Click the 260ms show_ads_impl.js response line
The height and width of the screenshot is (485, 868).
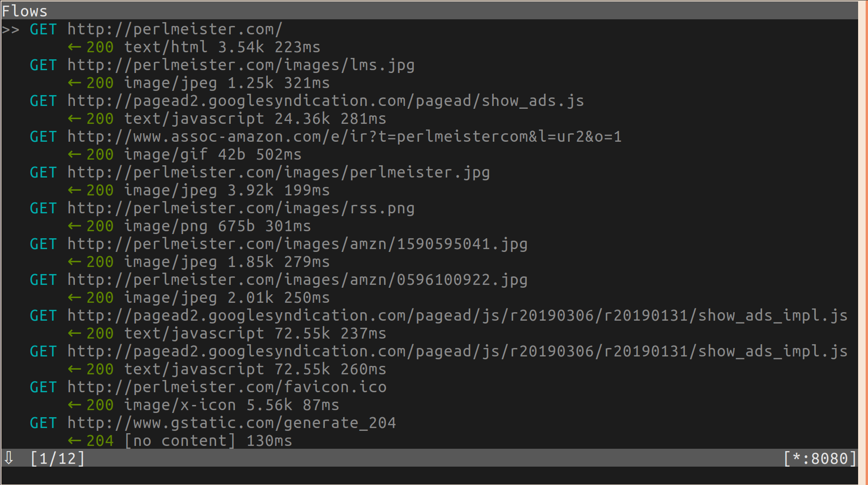click(x=227, y=369)
